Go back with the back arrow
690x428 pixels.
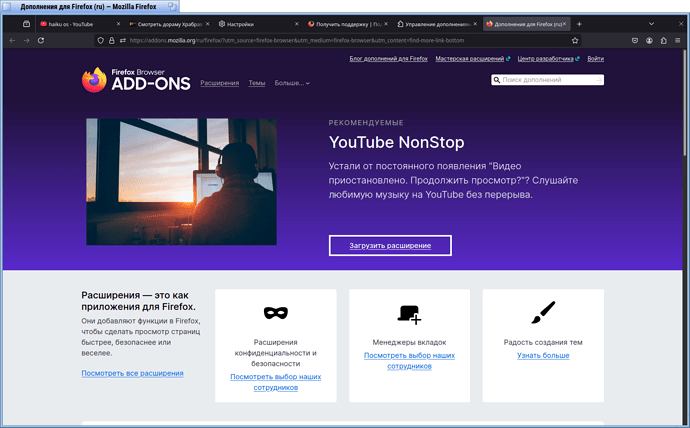12,40
